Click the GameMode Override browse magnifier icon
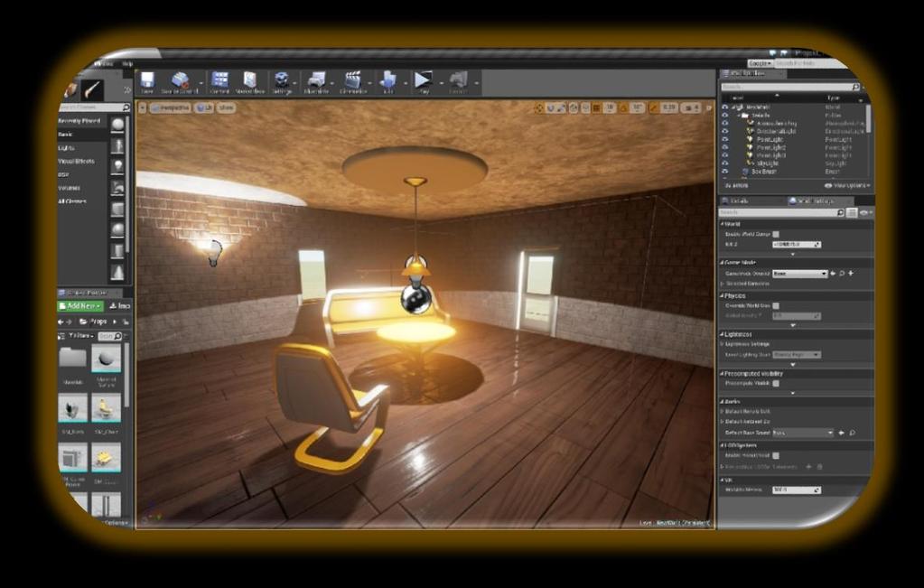 click(x=842, y=274)
